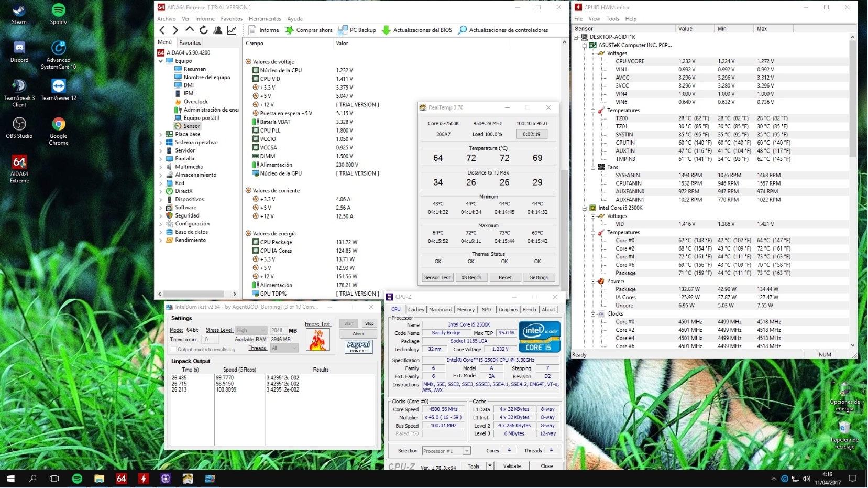This screenshot has height=488, width=868.
Task: Open AIDA64 Extreme desktop icon
Action: coord(19,169)
